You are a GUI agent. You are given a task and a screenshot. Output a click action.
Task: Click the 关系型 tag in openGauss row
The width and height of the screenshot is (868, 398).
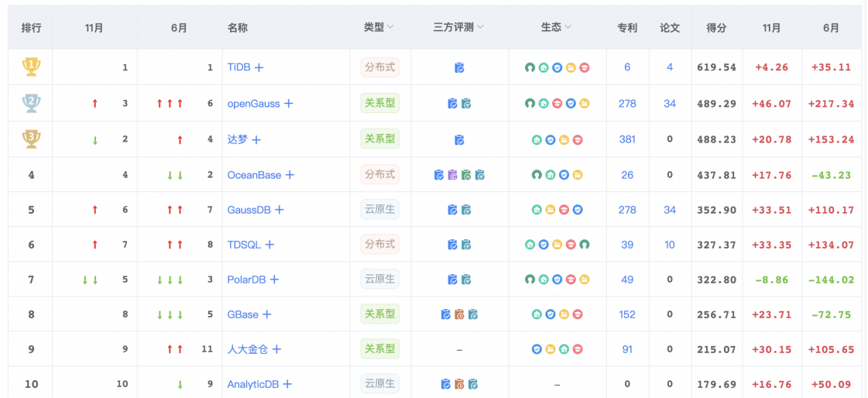[x=379, y=103]
